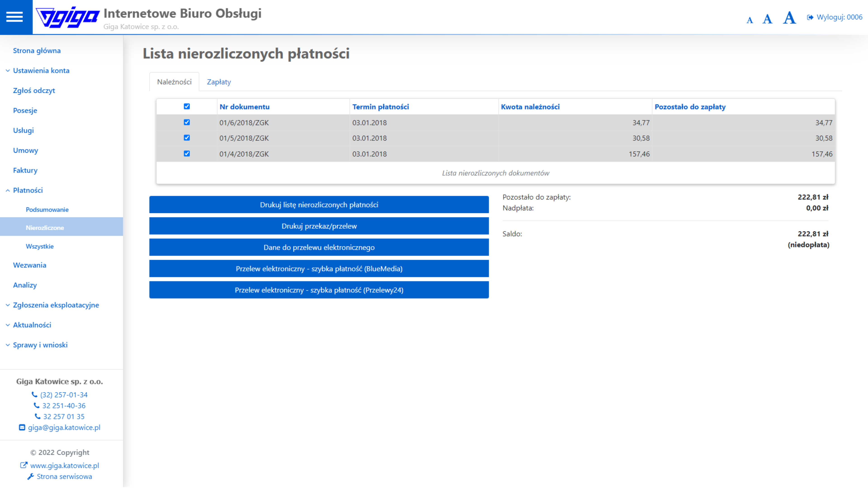Click the phone icon beside 32 257 01 35
868x488 pixels.
37,416
